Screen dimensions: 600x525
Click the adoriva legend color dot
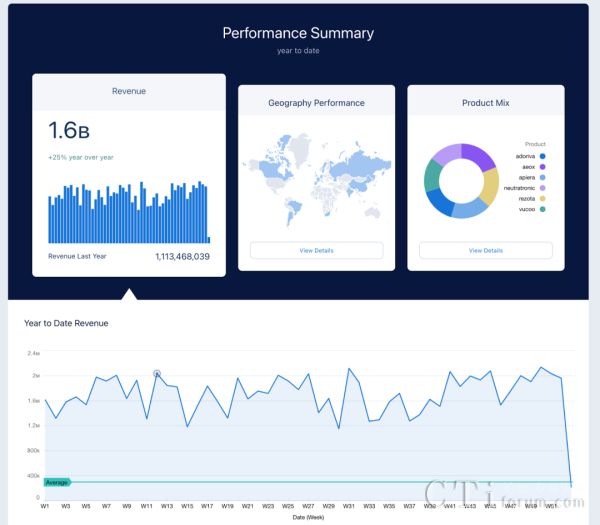coord(542,156)
